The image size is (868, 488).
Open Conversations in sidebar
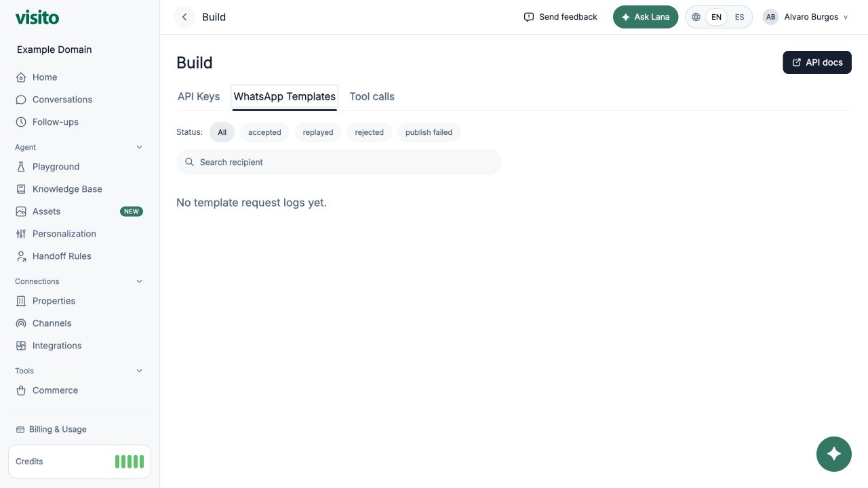pos(79,100)
